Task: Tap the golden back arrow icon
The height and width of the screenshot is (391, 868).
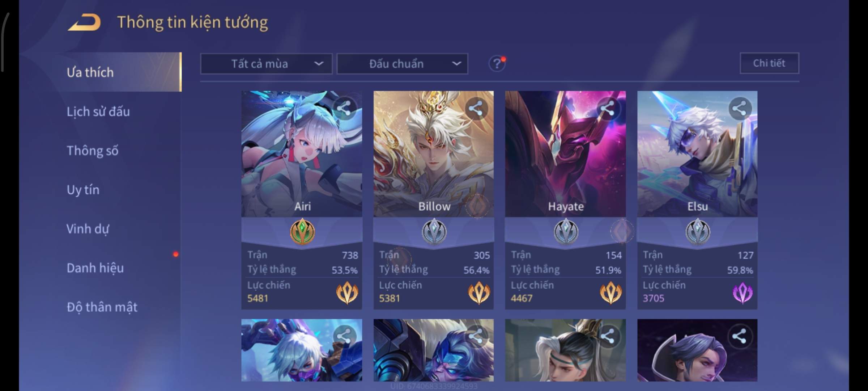Action: 84,22
